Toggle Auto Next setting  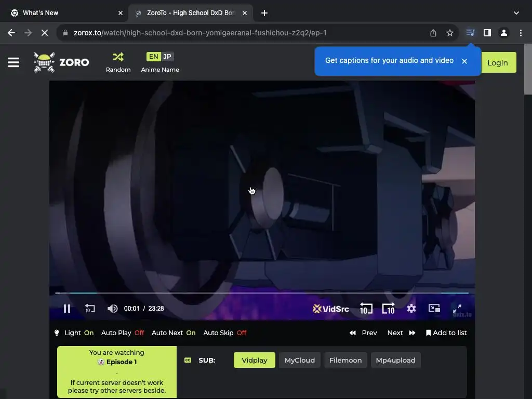[174, 333]
